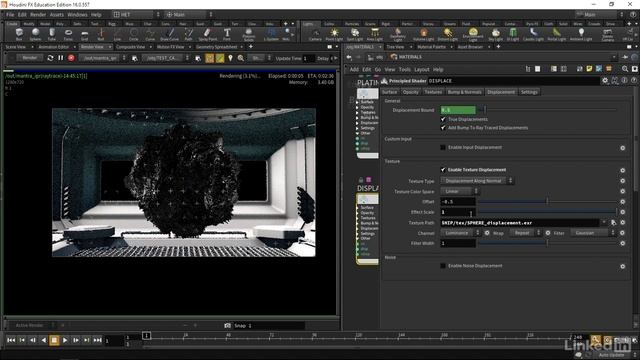The image size is (640, 360).
Task: Adjust the Offset slider
Action: coord(547,201)
